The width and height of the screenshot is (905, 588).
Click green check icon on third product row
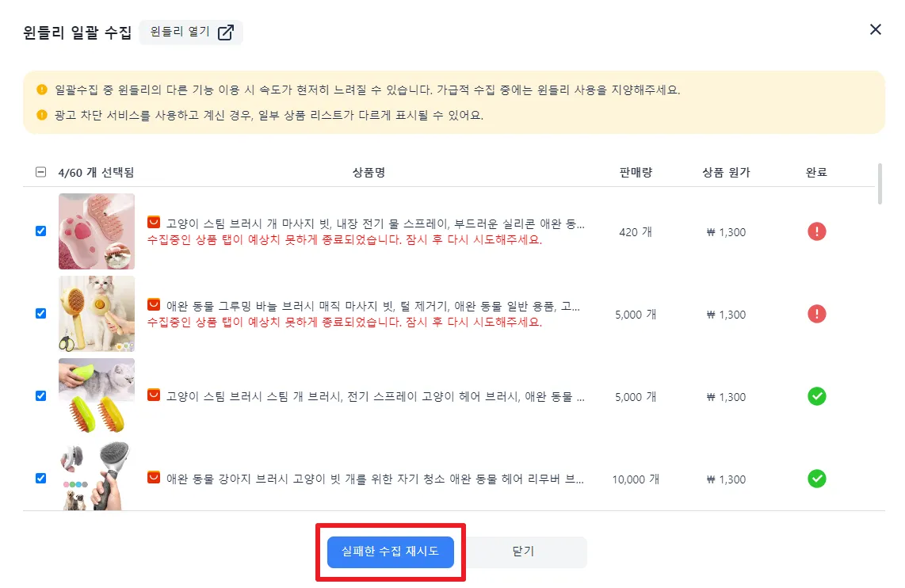pos(816,396)
